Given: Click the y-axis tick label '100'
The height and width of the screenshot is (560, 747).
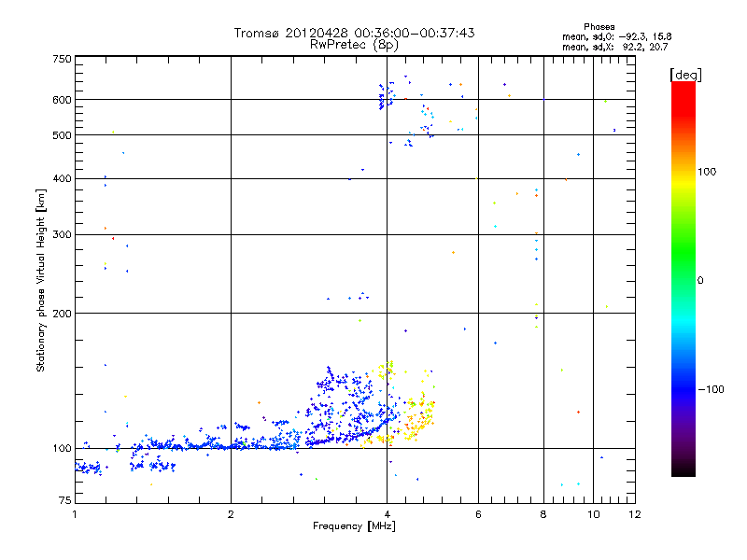Looking at the screenshot, I should coord(62,449).
